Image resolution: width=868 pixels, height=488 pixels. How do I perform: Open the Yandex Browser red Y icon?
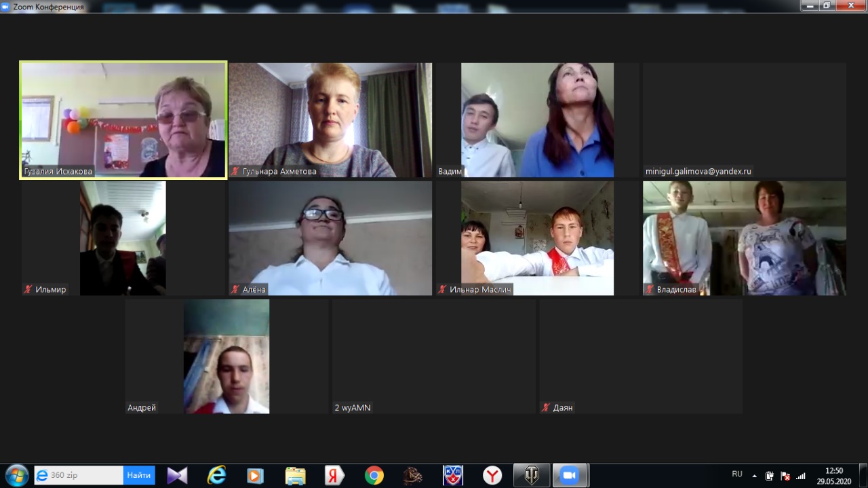[x=492, y=475]
